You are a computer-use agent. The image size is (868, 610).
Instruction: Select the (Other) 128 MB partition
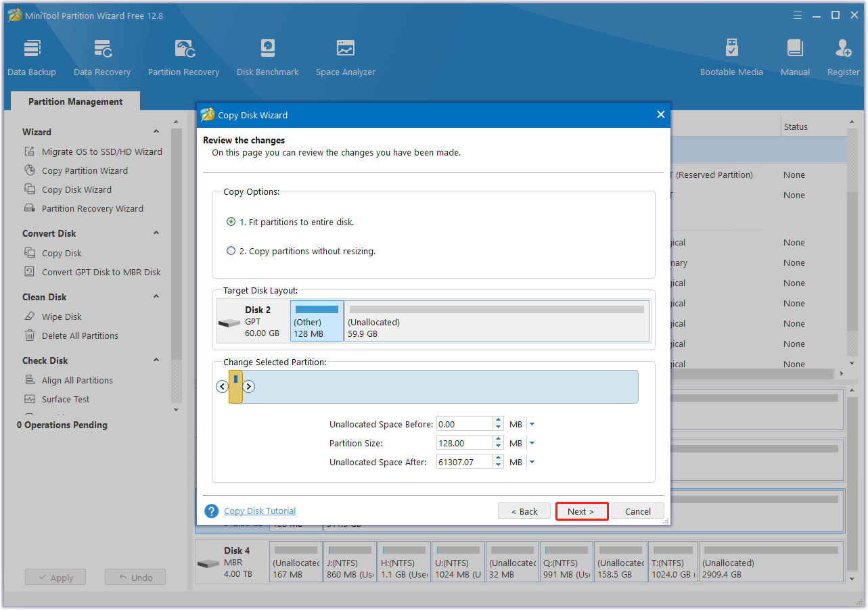[x=317, y=321]
